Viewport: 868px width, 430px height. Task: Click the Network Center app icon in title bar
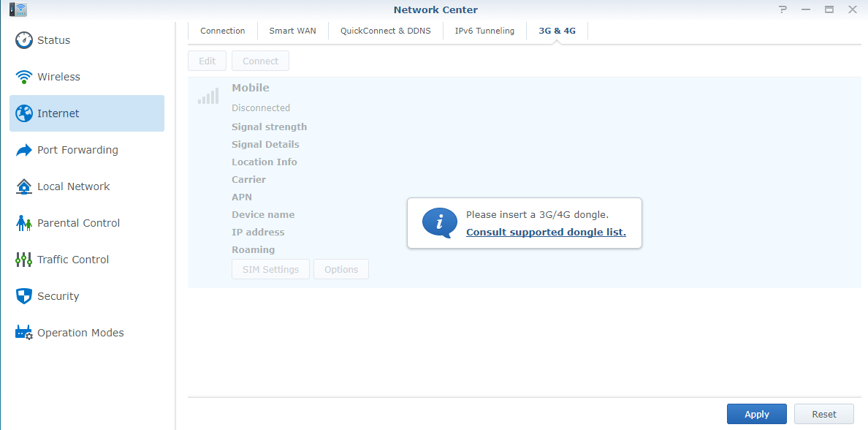(18, 10)
